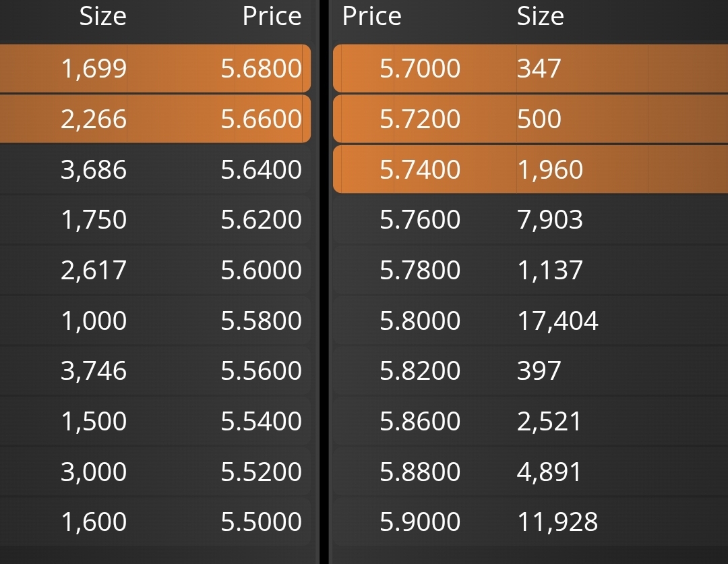Image resolution: width=728 pixels, height=564 pixels.
Task: Select the ask row priced 5.7000
Action: coord(530,68)
